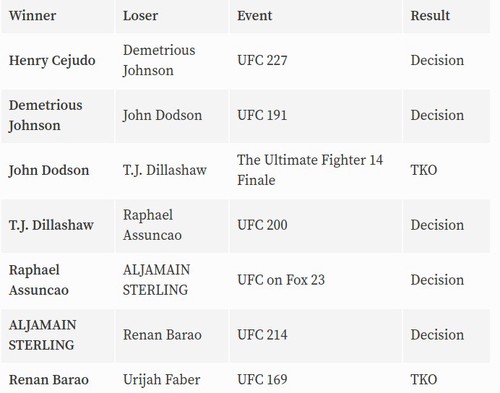Click the Winner column header
The height and width of the screenshot is (393, 500).
pyautogui.click(x=32, y=16)
